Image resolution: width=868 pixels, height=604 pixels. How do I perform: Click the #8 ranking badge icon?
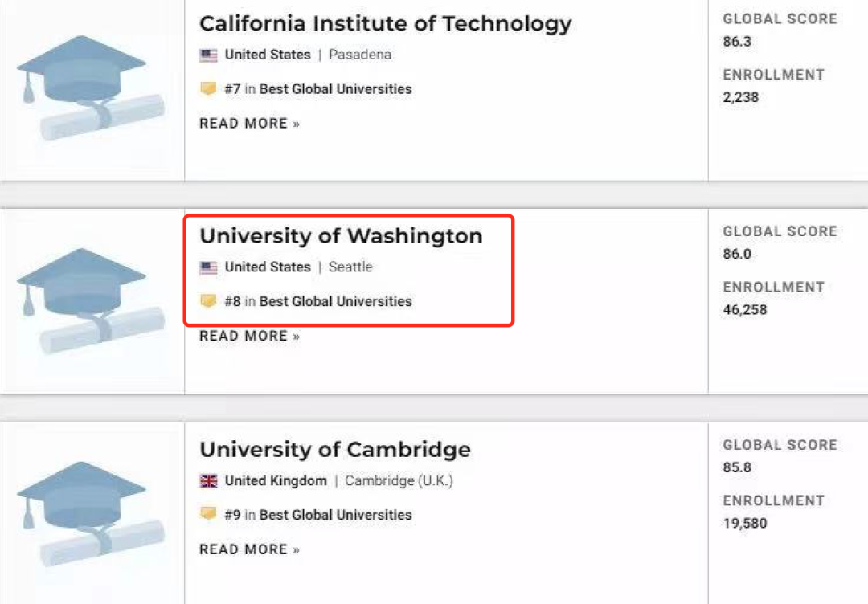(x=208, y=302)
